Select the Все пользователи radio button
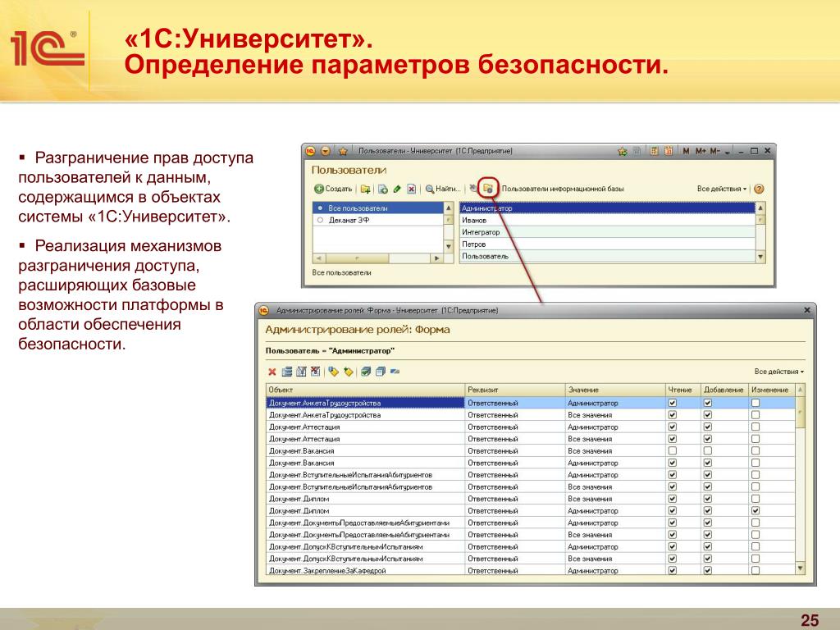The width and height of the screenshot is (840, 630). [x=321, y=208]
